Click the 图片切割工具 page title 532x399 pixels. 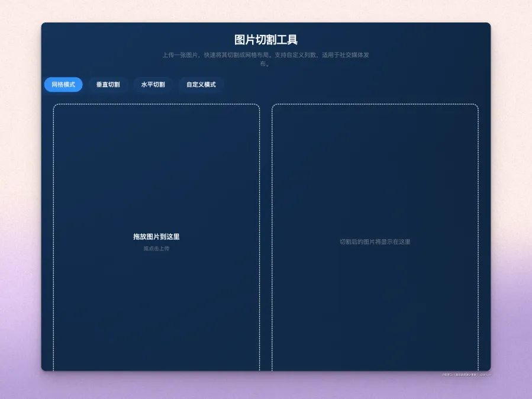point(266,40)
